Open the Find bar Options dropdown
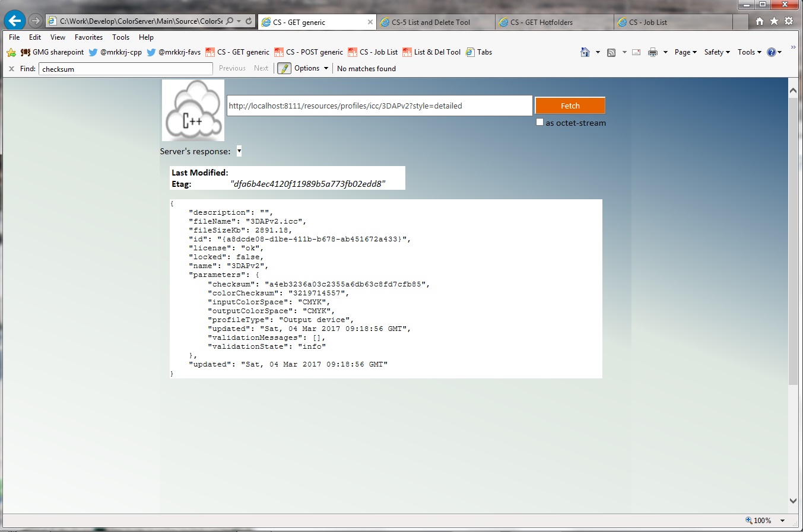The width and height of the screenshot is (803, 532). (312, 68)
